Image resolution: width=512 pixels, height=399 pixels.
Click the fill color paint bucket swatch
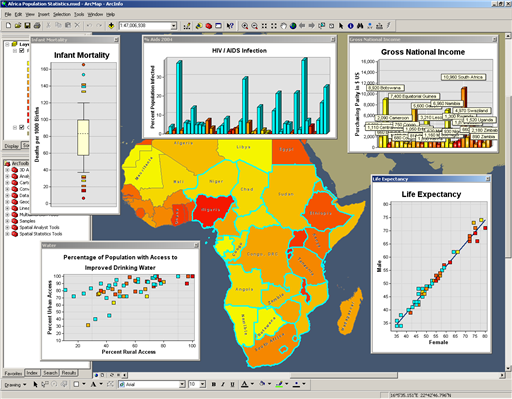point(262,384)
